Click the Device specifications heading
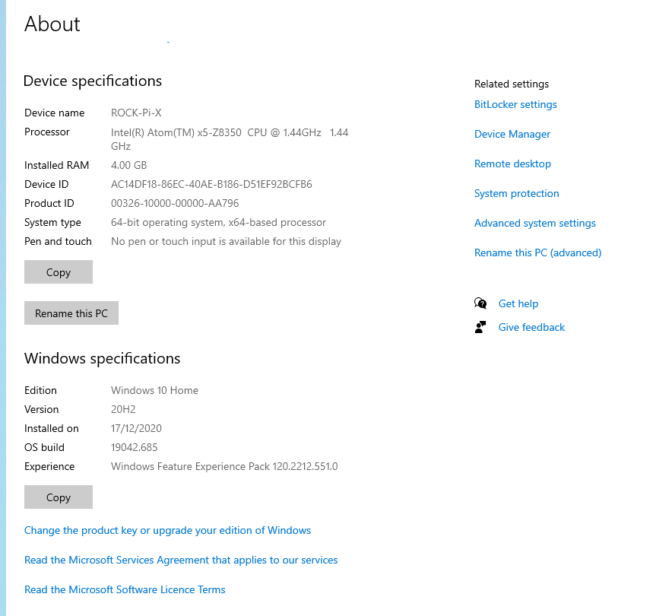The width and height of the screenshot is (672, 616). click(93, 81)
